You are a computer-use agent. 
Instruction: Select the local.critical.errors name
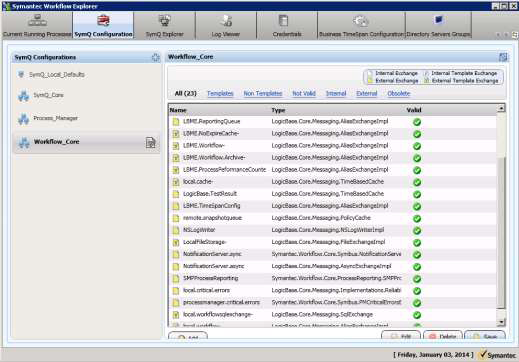(206, 290)
